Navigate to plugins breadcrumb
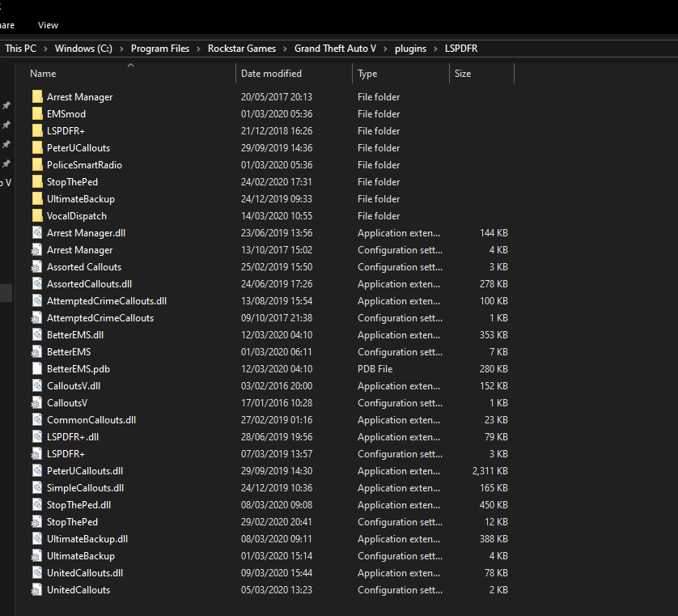 (x=410, y=49)
